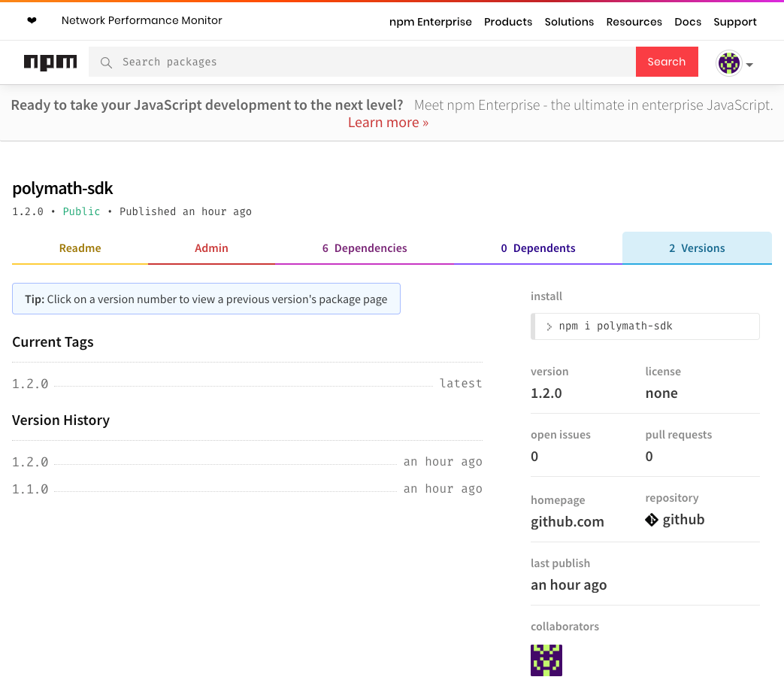The image size is (784, 686).
Task: Open the user avatar menu
Action: click(729, 63)
